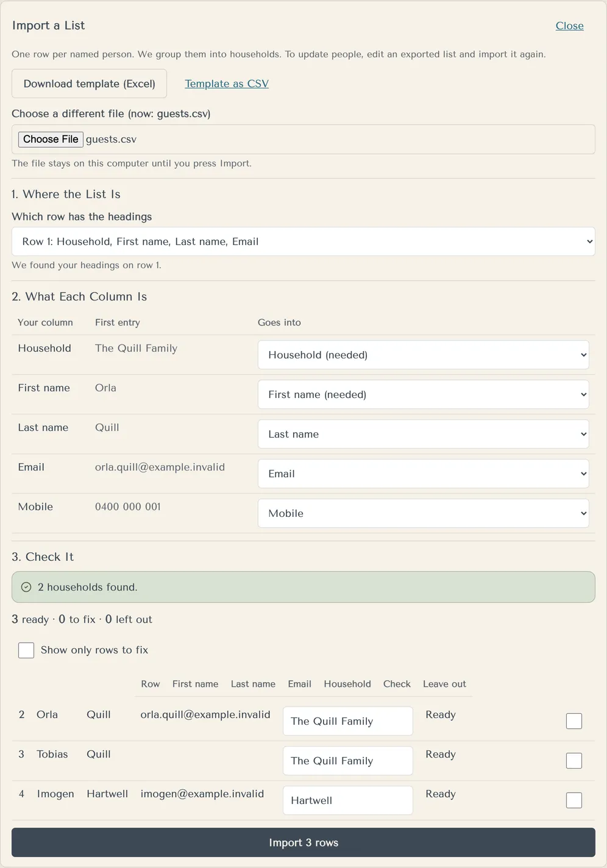Viewport: 607px width, 868px height.
Task: Click the first name Imogen in the table
Action: click(x=55, y=794)
